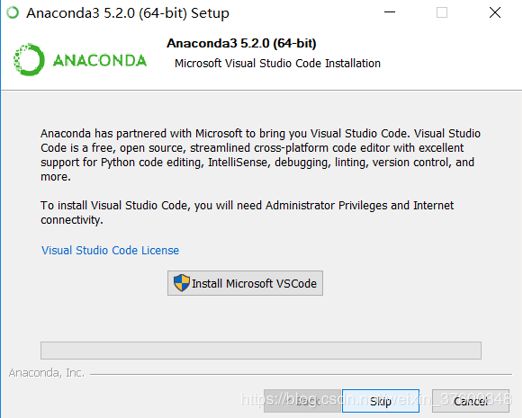Screen dimensions: 522x418
Task: Click the paragraph about partnering with Microsoft
Action: 260,155
